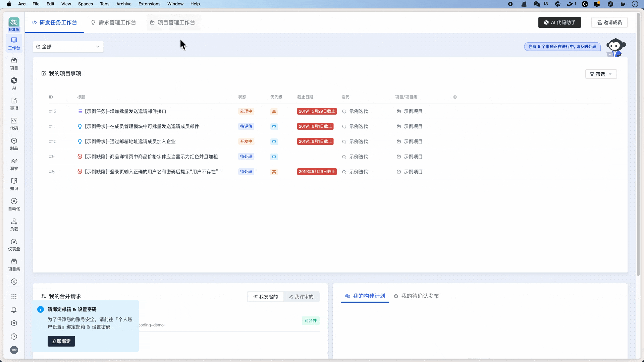Select 我发起的 merge request toggle
Screen dimensions: 644x362
pyautogui.click(x=265, y=297)
